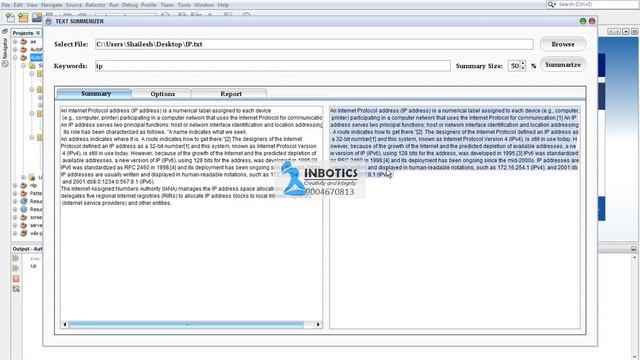
Task: Click the New File toolbar icon
Action: coord(10,17)
